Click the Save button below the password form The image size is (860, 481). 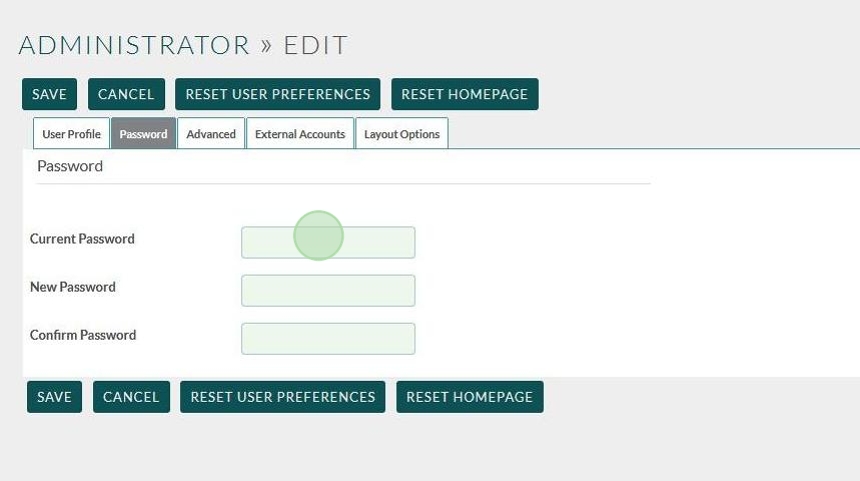[x=54, y=397]
